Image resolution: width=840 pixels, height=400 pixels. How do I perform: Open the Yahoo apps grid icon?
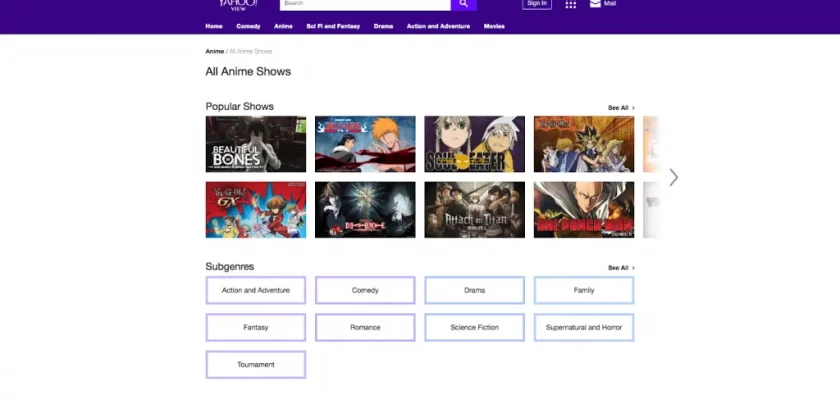(x=571, y=4)
